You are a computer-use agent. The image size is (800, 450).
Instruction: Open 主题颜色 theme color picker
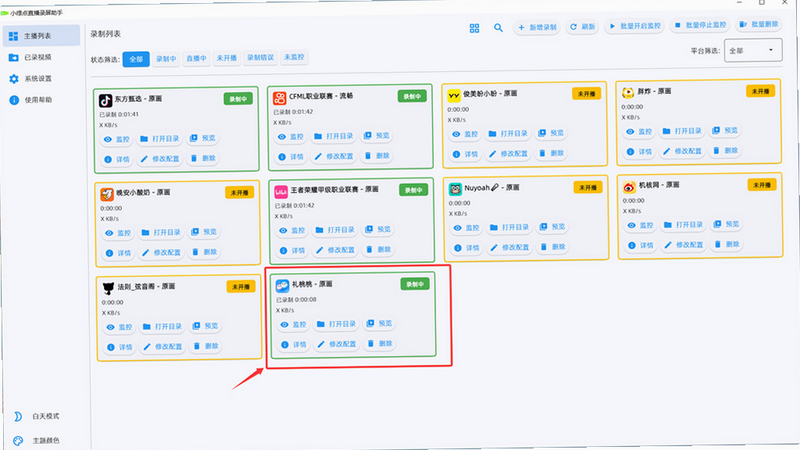point(36,440)
